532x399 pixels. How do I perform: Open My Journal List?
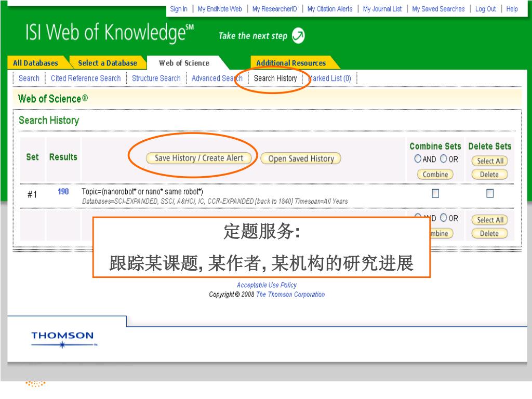[382, 9]
